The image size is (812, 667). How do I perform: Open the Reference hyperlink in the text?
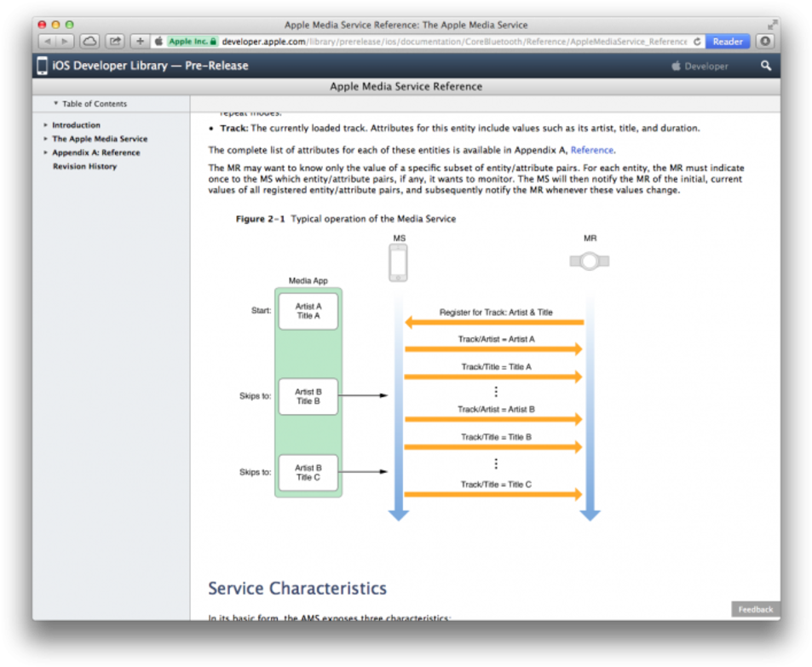[591, 149]
